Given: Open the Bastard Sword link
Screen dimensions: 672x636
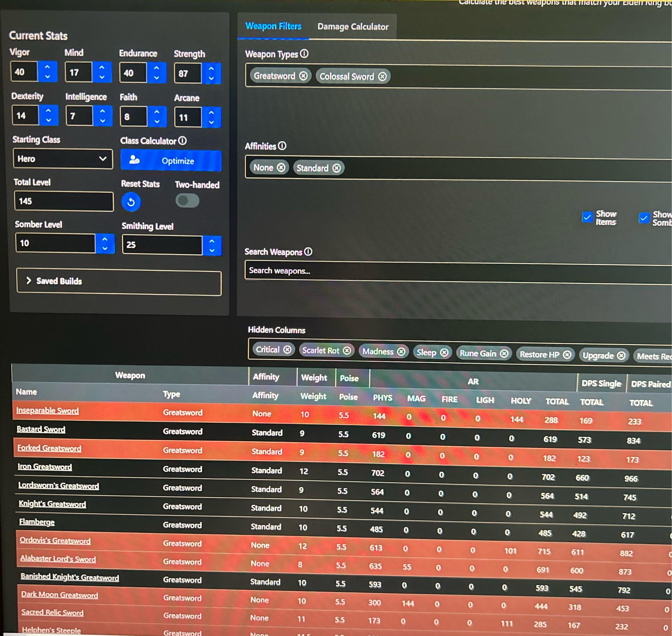Looking at the screenshot, I should [41, 429].
